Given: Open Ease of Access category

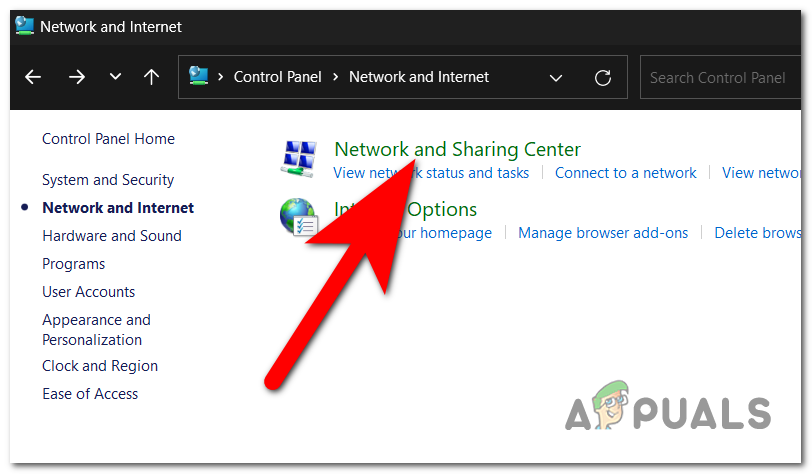Looking at the screenshot, I should pyautogui.click(x=90, y=394).
